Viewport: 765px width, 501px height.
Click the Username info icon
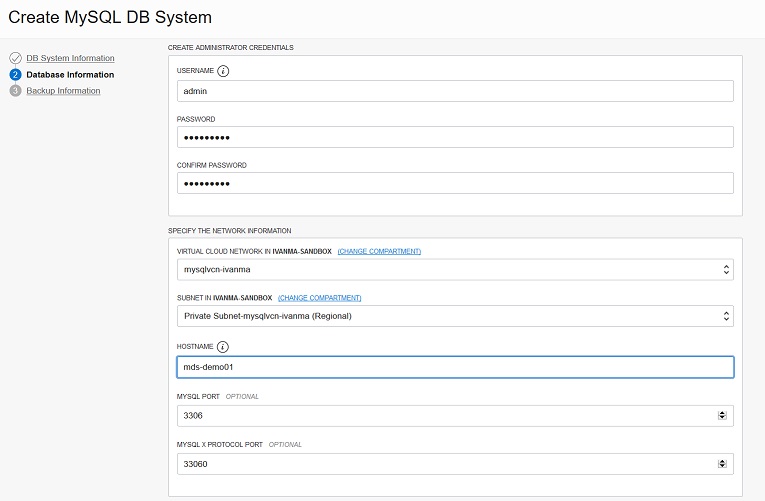223,72
